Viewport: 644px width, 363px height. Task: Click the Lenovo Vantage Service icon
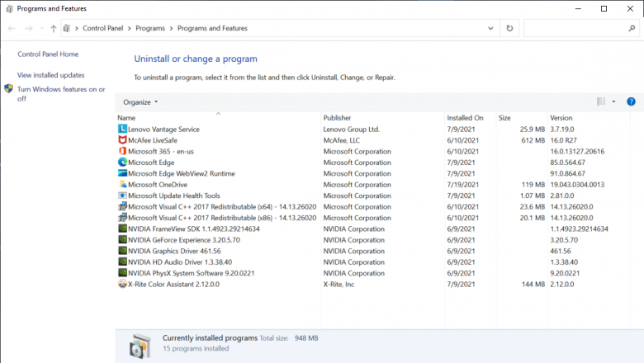122,130
